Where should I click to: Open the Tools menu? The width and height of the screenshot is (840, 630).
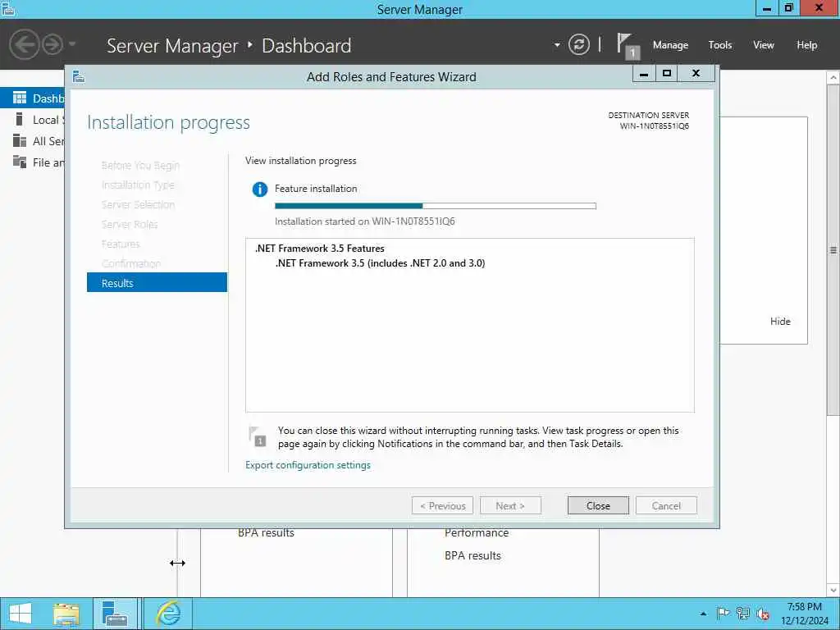720,46
